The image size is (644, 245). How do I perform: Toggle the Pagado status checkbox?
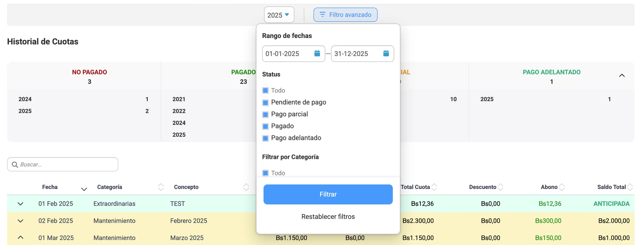265,126
